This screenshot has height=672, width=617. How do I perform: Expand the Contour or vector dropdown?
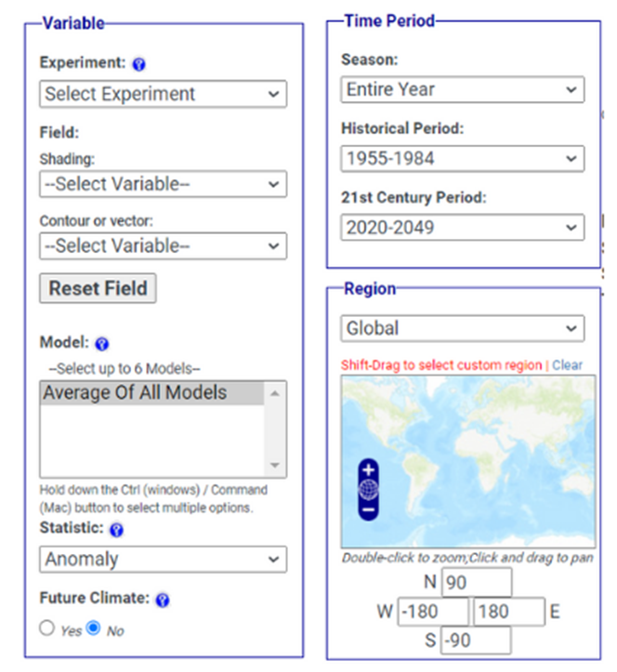click(163, 245)
